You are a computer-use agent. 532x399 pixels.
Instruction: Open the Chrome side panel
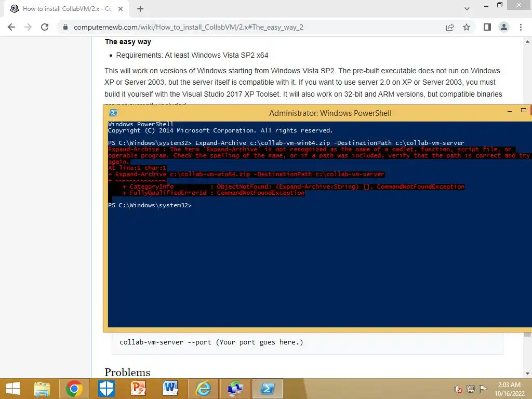click(x=487, y=27)
